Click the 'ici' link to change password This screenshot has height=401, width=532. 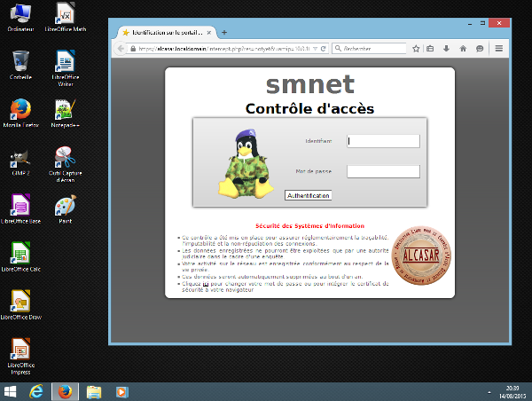(x=206, y=284)
